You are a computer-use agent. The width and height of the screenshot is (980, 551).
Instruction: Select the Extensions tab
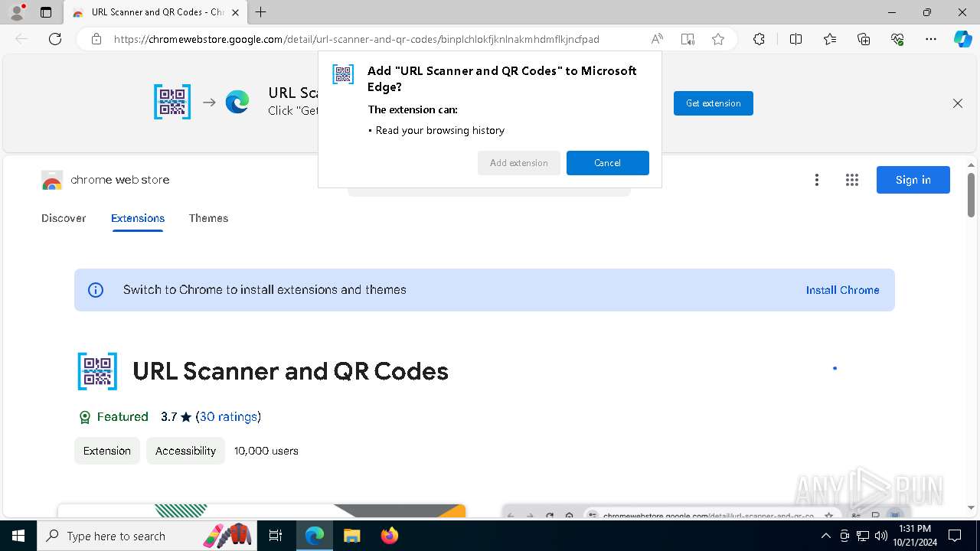coord(138,218)
